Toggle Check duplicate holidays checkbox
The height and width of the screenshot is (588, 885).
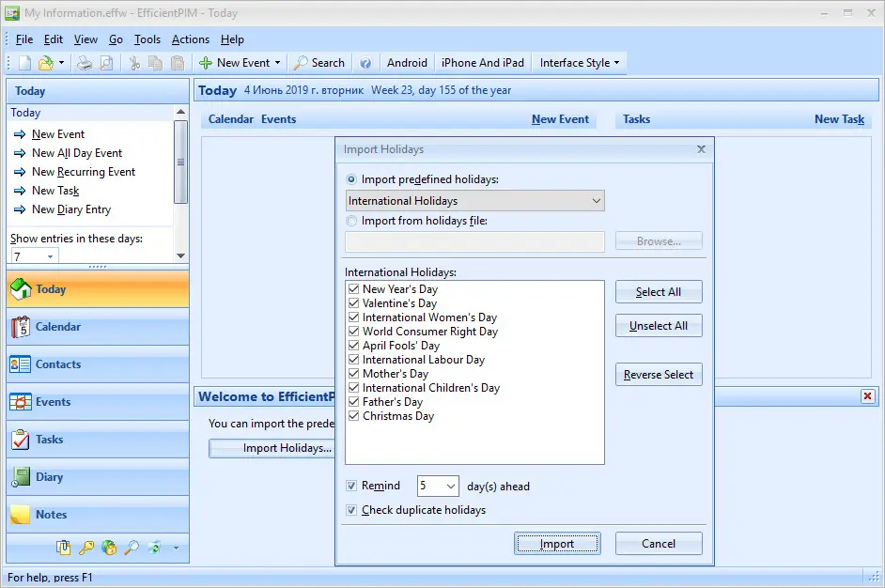click(x=351, y=510)
